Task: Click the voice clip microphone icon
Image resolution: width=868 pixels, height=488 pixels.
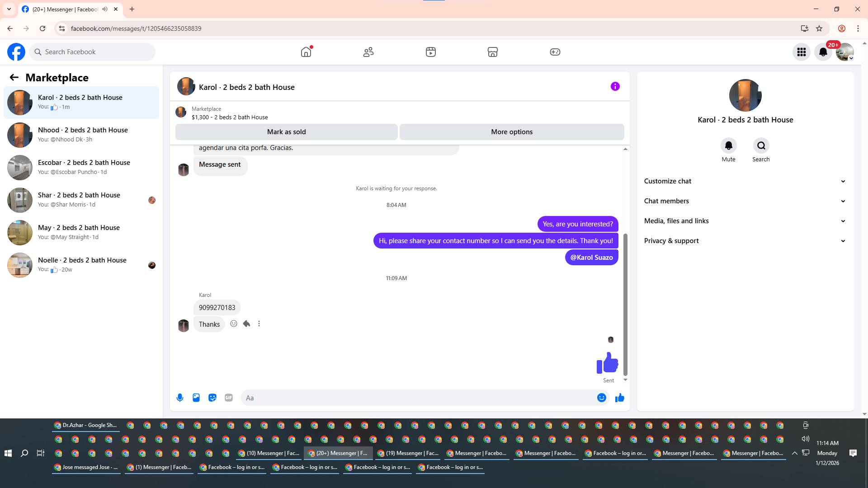Action: pyautogui.click(x=180, y=398)
